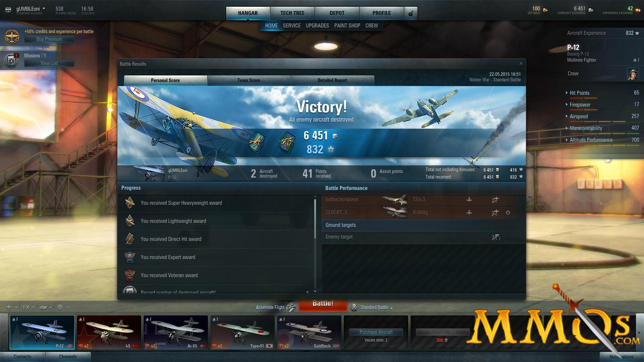Open the Crew submenu
The width and height of the screenshot is (644, 362).
(372, 25)
